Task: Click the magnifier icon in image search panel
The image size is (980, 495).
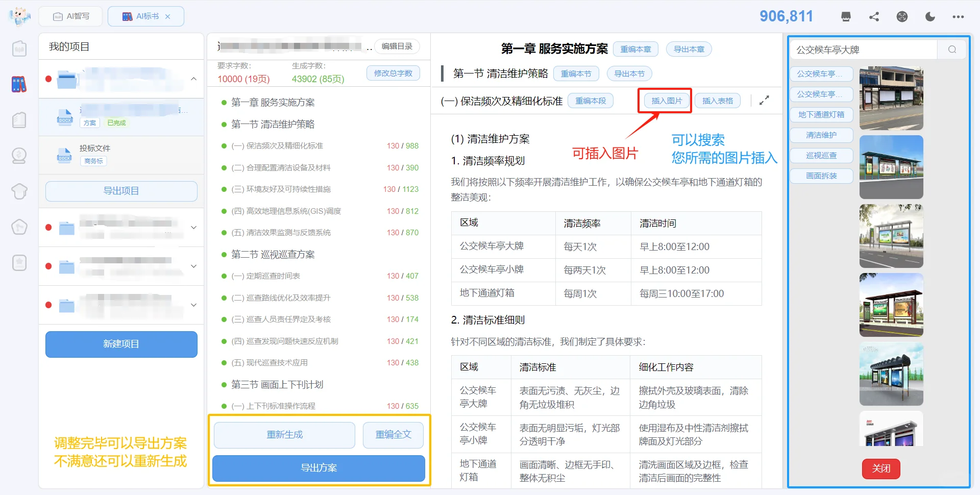Action: tap(951, 49)
